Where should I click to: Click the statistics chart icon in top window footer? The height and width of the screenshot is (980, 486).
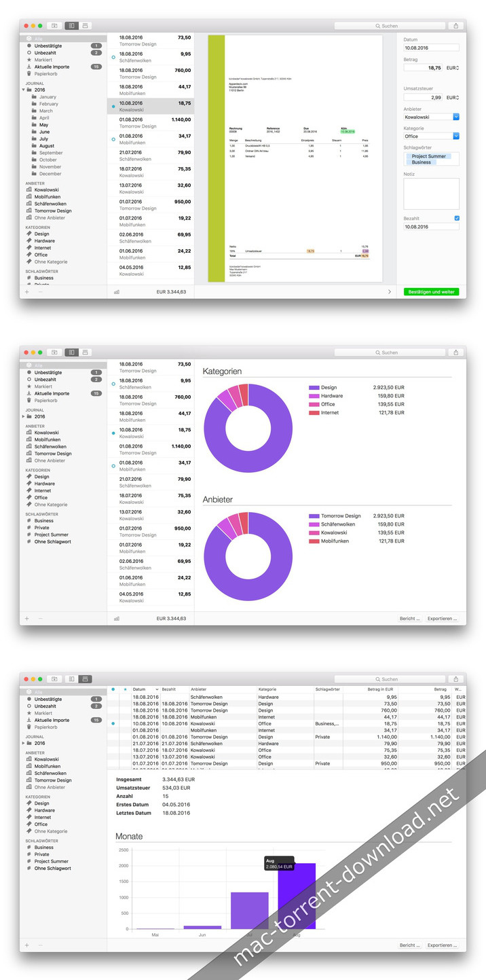point(117,292)
